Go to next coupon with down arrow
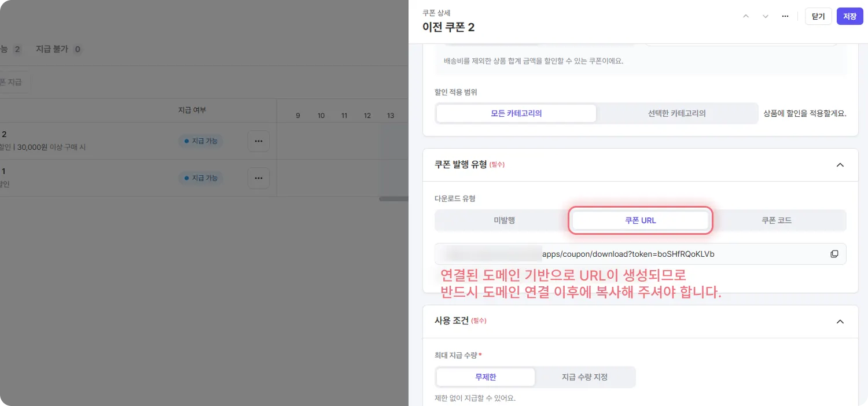This screenshot has width=868, height=406. pyautogui.click(x=766, y=16)
